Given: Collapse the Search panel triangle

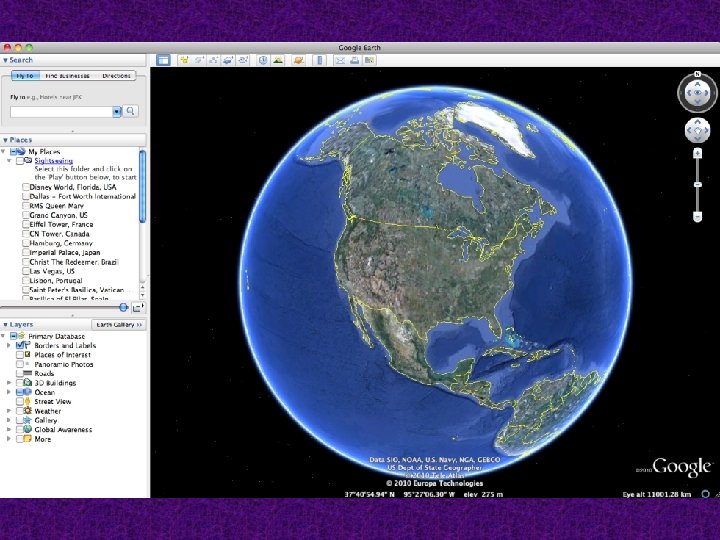Looking at the screenshot, I should click(x=5, y=60).
